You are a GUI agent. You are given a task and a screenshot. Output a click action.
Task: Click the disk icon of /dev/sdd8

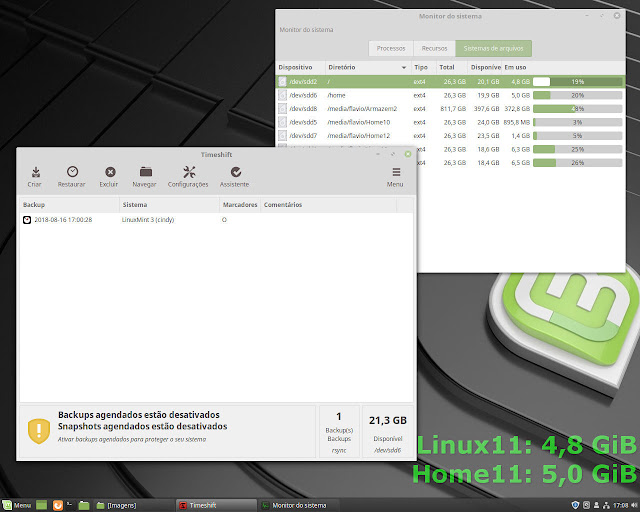pyautogui.click(x=282, y=109)
